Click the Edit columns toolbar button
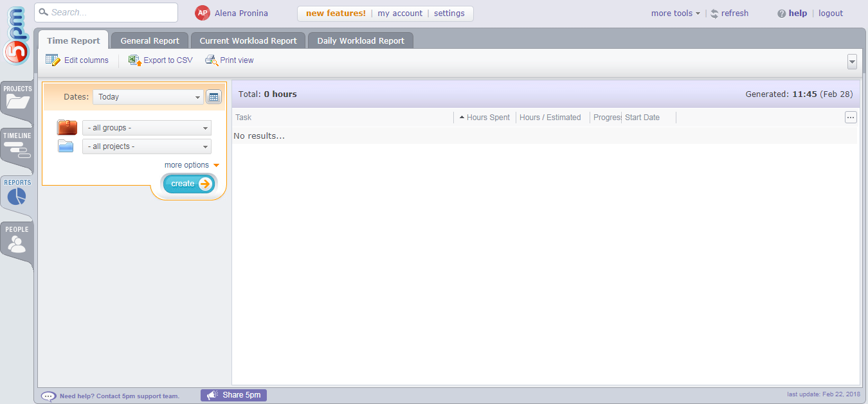This screenshot has width=868, height=404. [x=77, y=60]
